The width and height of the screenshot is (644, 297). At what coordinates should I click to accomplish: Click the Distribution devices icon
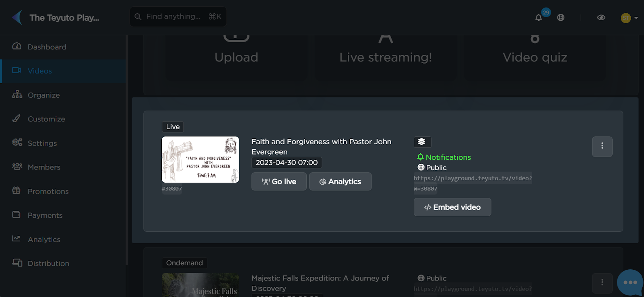(x=17, y=262)
